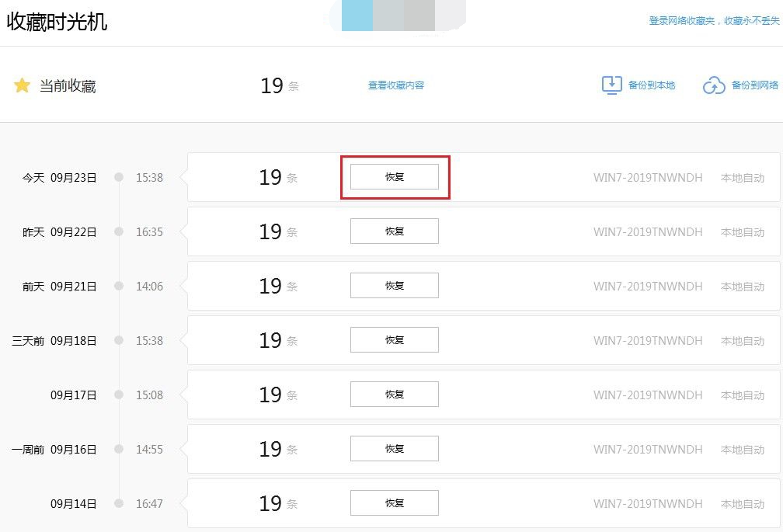
Task: Restore the 09月17日 15:08 backup
Action: 395,395
